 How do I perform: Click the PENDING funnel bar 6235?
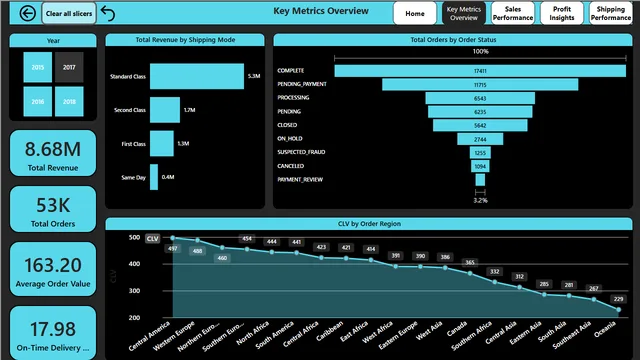coord(480,112)
